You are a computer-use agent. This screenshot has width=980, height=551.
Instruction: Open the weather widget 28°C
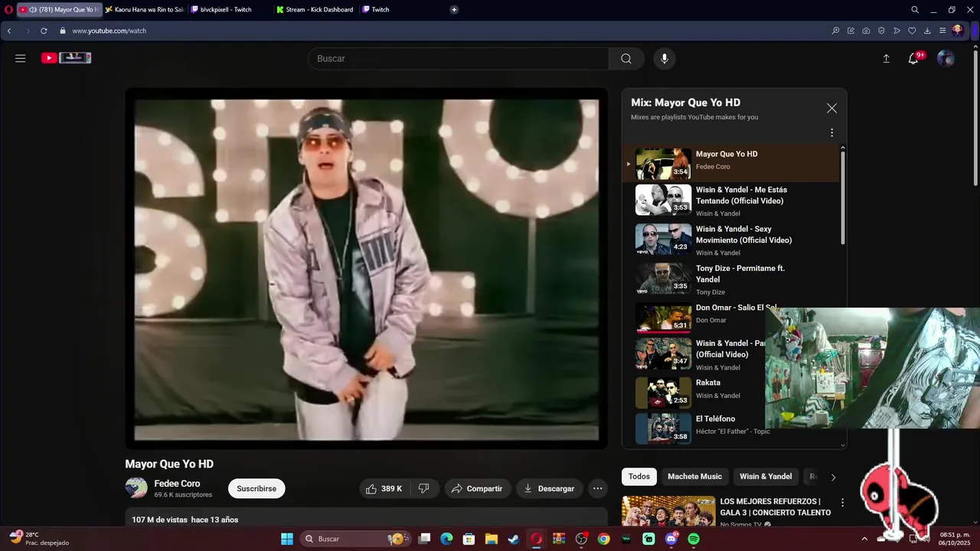(x=40, y=539)
